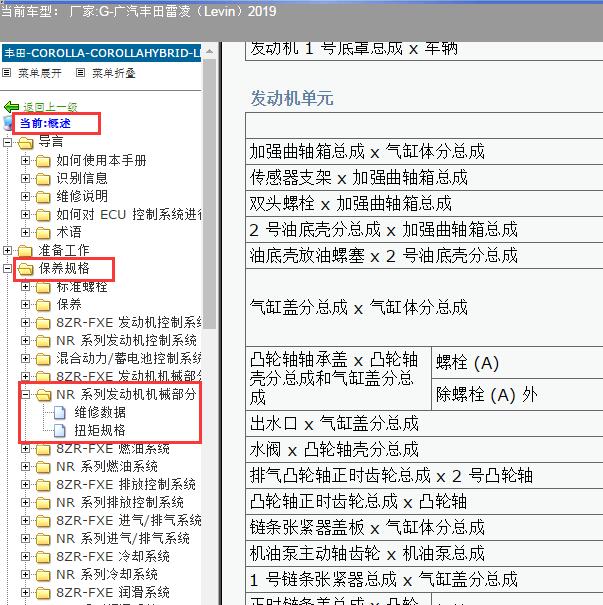Select the 8ZR-FXE 燃油系统 label
This screenshot has width=603, height=605.
pyautogui.click(x=113, y=449)
